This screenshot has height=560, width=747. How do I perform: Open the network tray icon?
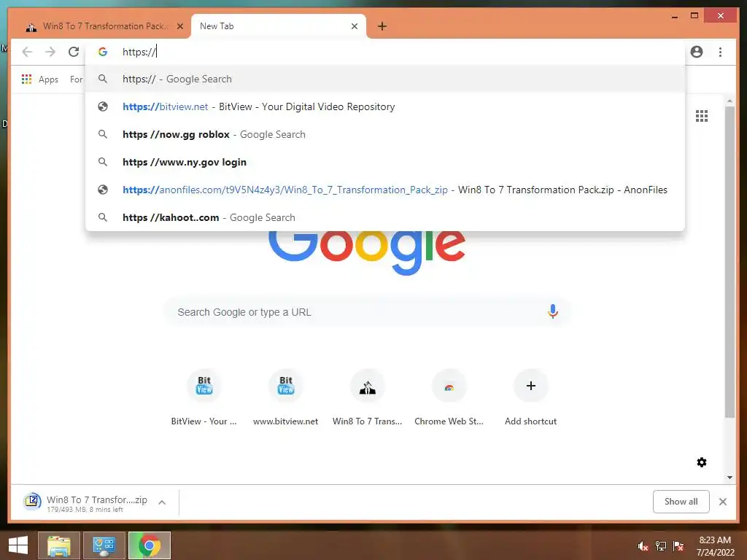click(x=661, y=545)
